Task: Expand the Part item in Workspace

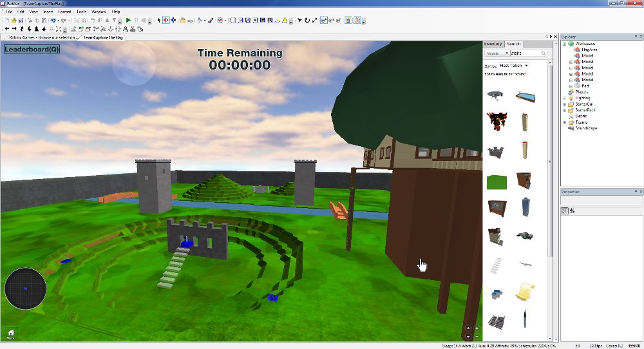Action: pyautogui.click(x=571, y=86)
